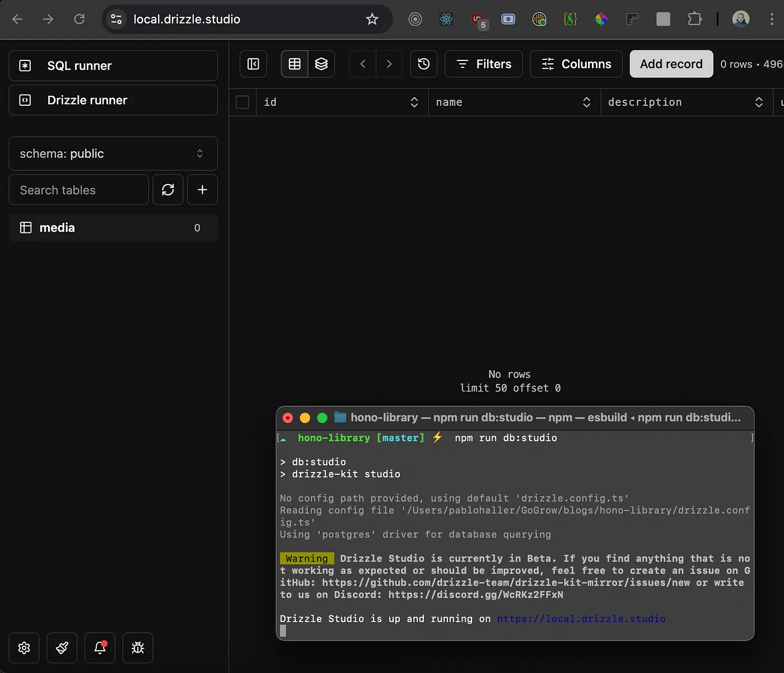Viewport: 784px width, 673px height.
Task: Focus the Search tables field
Action: point(79,190)
